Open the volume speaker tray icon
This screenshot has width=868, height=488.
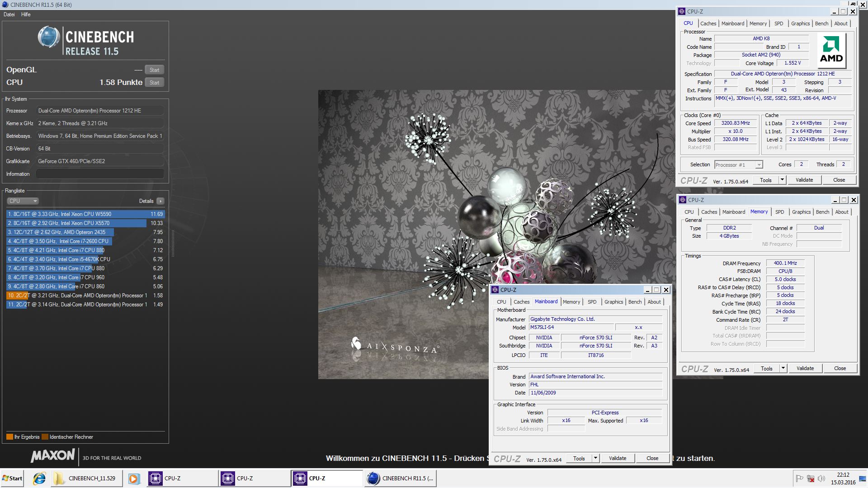821,479
